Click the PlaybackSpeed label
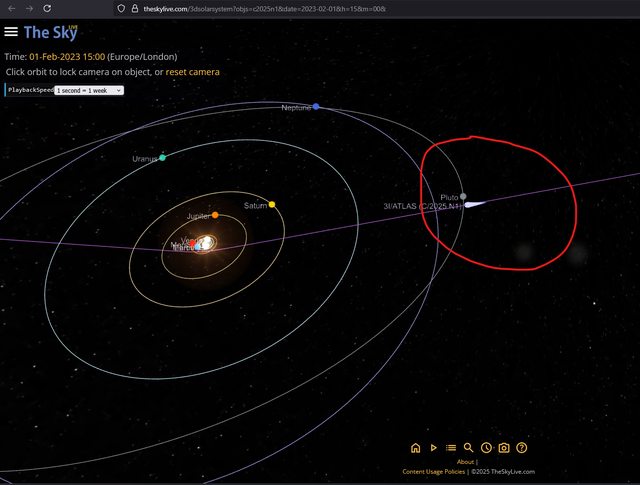The height and width of the screenshot is (485, 640). 31,90
